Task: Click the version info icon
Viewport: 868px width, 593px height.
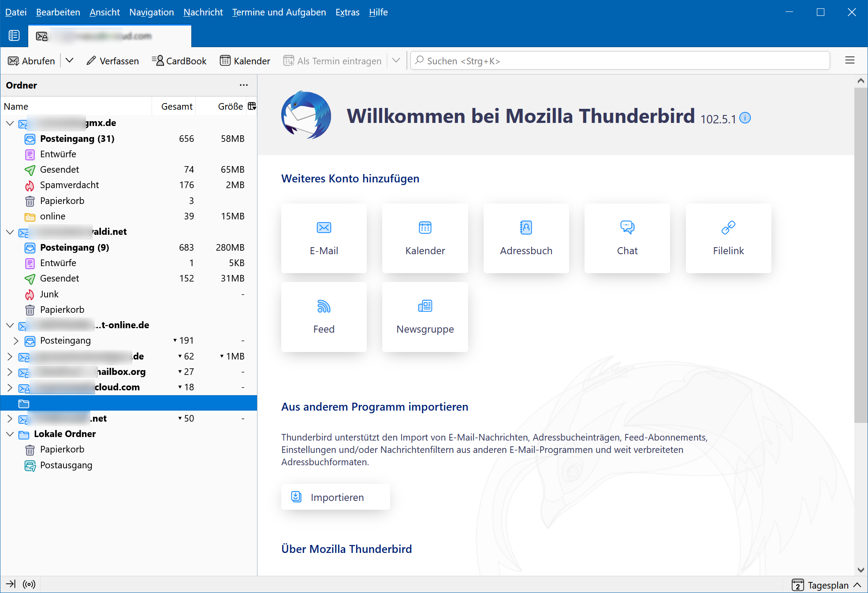Action: click(x=745, y=118)
